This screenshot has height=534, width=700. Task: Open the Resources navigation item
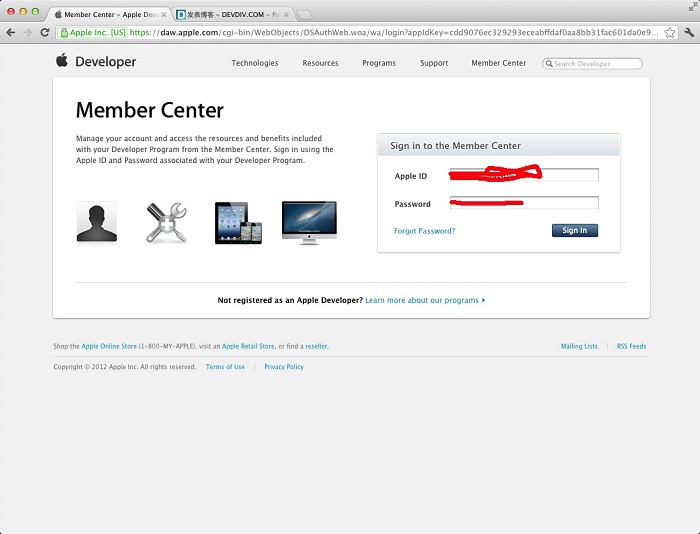click(320, 63)
